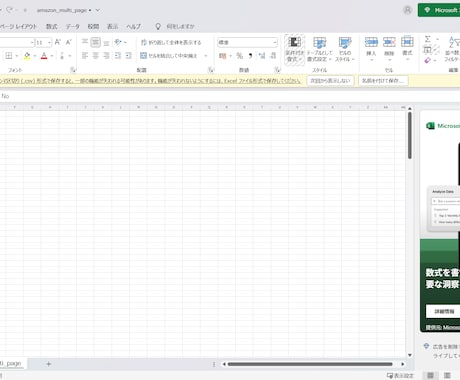The width and height of the screenshot is (460, 380).
Task: Align text left
Action: click(x=85, y=56)
